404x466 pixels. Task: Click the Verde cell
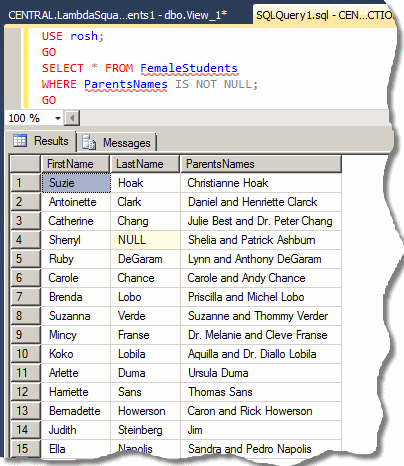coord(145,316)
